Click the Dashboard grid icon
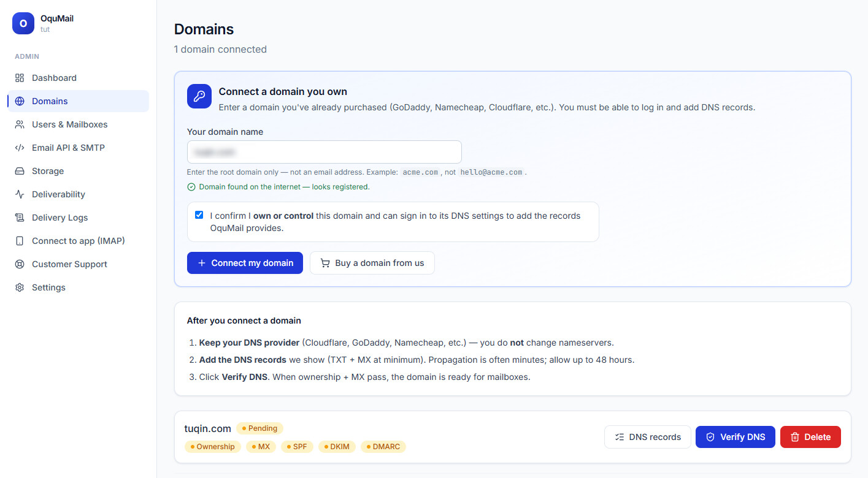 coord(20,78)
